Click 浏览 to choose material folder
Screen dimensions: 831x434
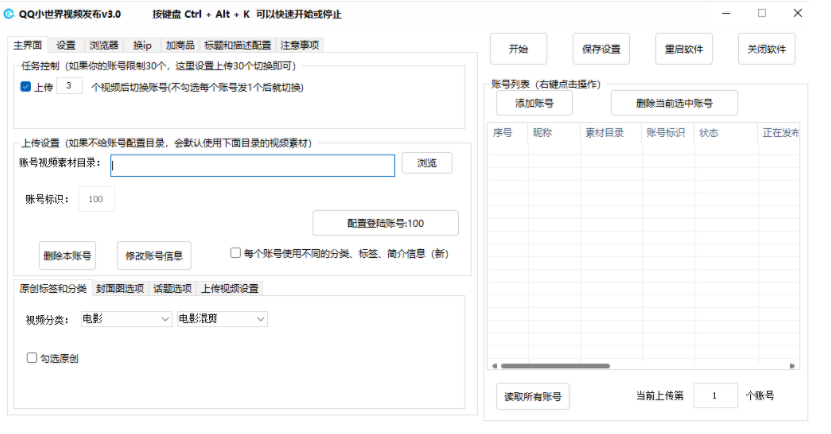pyautogui.click(x=427, y=164)
